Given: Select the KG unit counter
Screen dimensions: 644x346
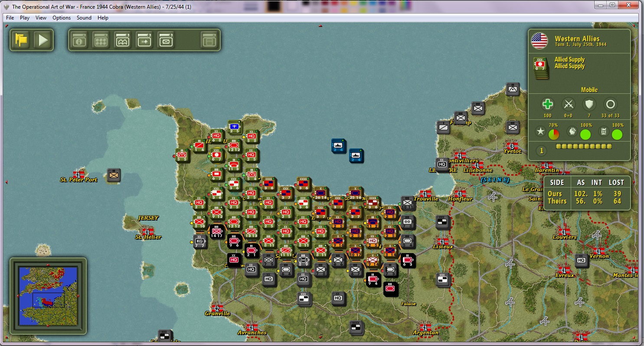Looking at the screenshot, I should coord(199,241).
